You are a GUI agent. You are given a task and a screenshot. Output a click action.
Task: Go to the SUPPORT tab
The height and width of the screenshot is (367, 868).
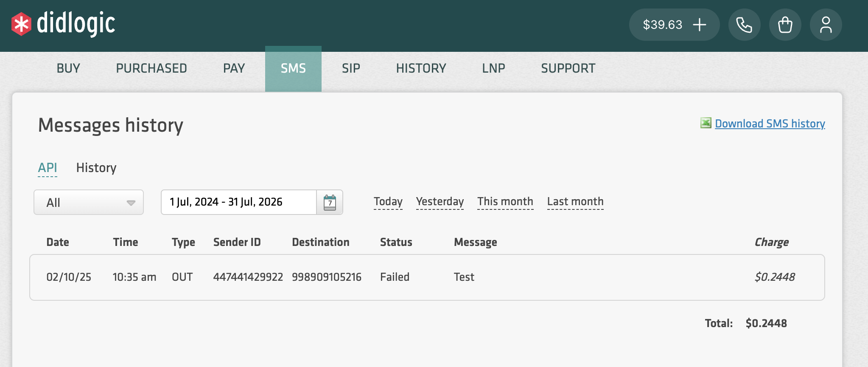[568, 68]
